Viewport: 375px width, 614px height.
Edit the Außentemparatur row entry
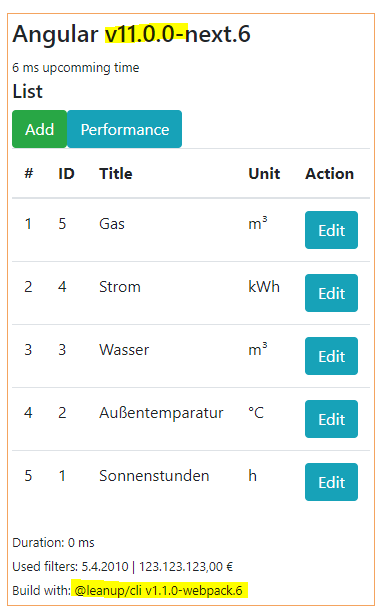(x=331, y=419)
